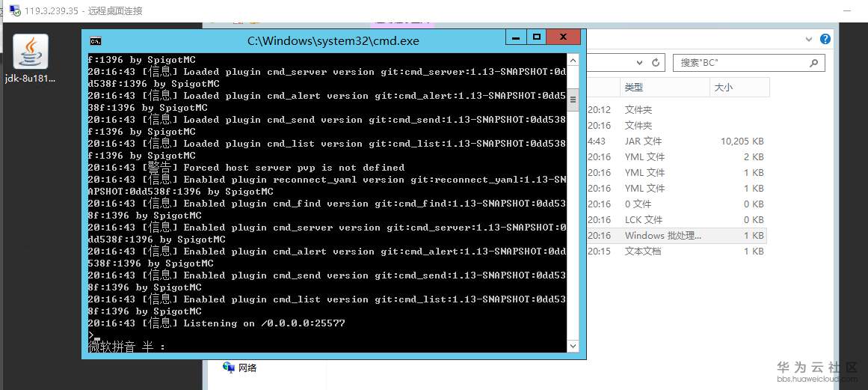Select the network (网络) icon in the navigation pane
The width and height of the screenshot is (868, 390).
[228, 367]
